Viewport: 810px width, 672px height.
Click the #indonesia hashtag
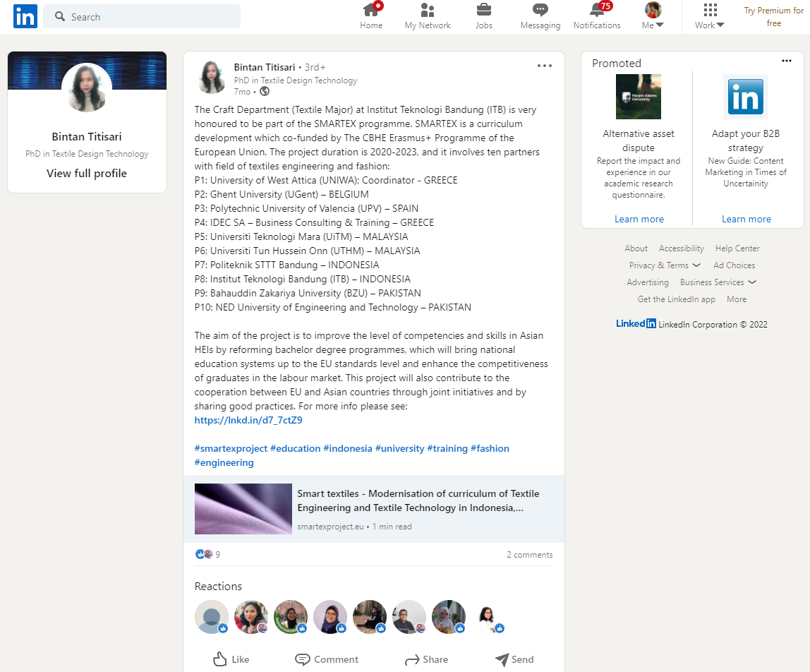[x=348, y=448]
